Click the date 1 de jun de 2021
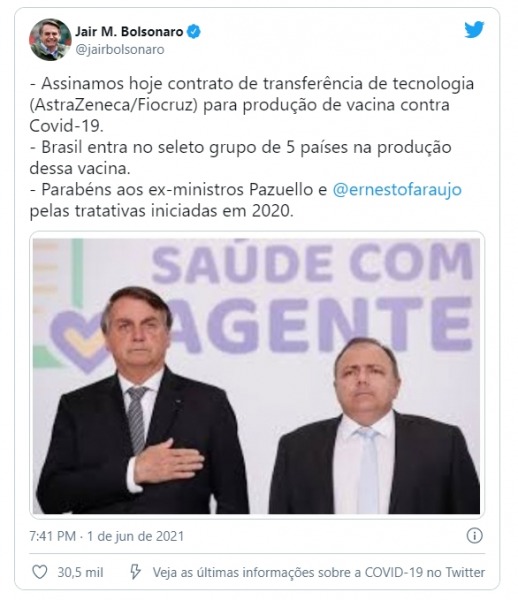This screenshot has width=518, height=600. coord(135,536)
